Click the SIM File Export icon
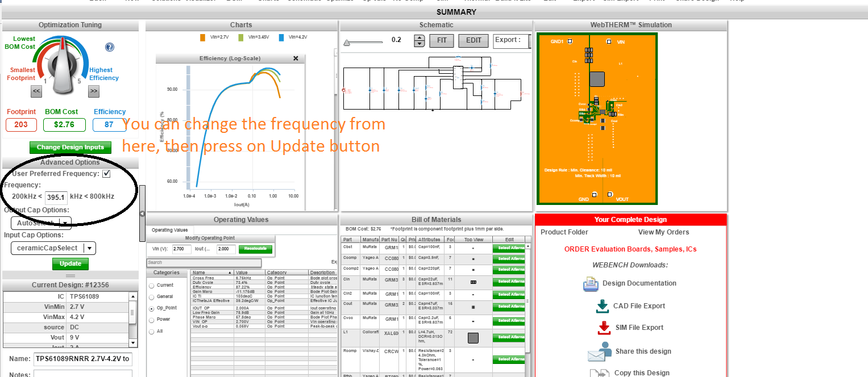 (x=604, y=328)
